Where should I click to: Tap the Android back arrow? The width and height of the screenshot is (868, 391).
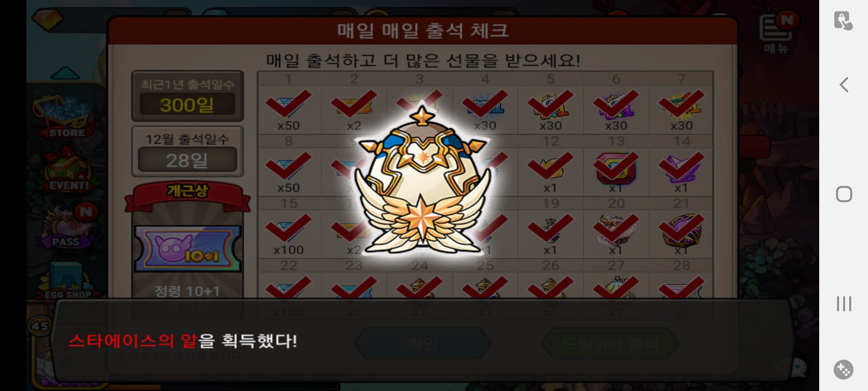point(844,85)
